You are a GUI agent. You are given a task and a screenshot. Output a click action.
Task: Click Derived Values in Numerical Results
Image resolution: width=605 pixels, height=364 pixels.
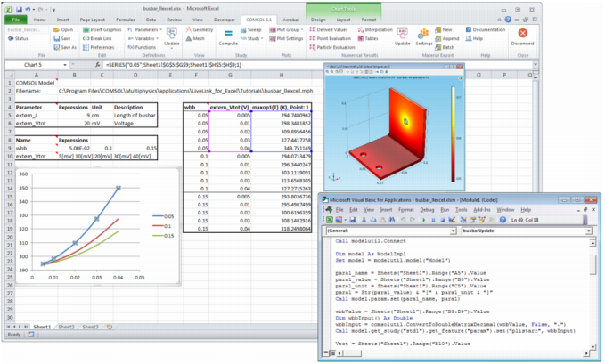pyautogui.click(x=329, y=29)
